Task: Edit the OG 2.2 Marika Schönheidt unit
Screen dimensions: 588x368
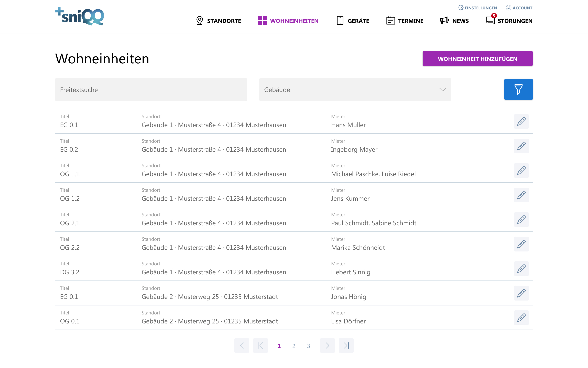Action: [x=521, y=244]
